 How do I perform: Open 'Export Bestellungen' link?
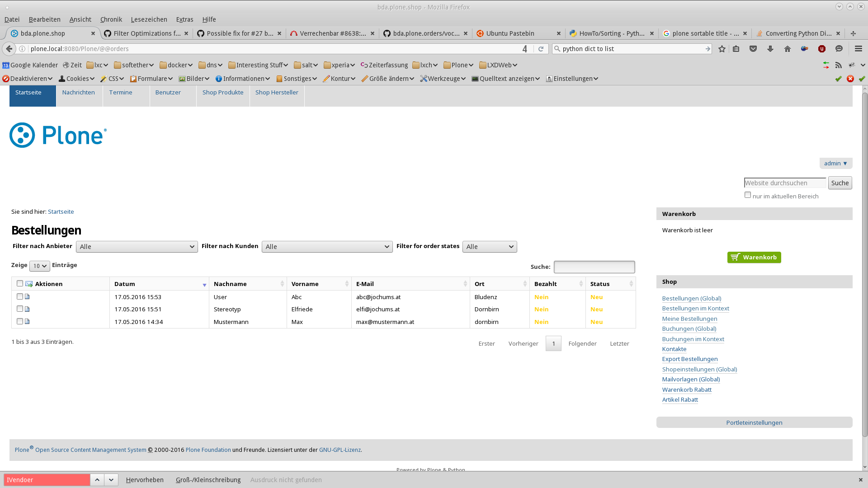(x=690, y=359)
